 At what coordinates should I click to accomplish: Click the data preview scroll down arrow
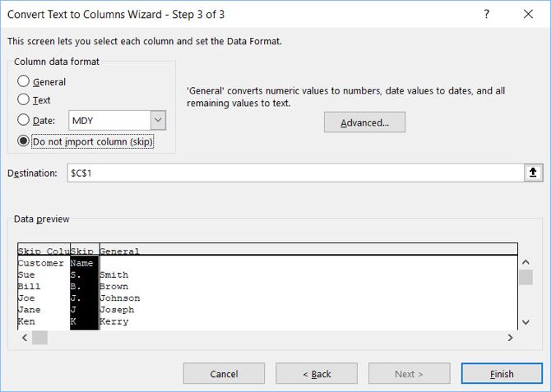click(526, 322)
